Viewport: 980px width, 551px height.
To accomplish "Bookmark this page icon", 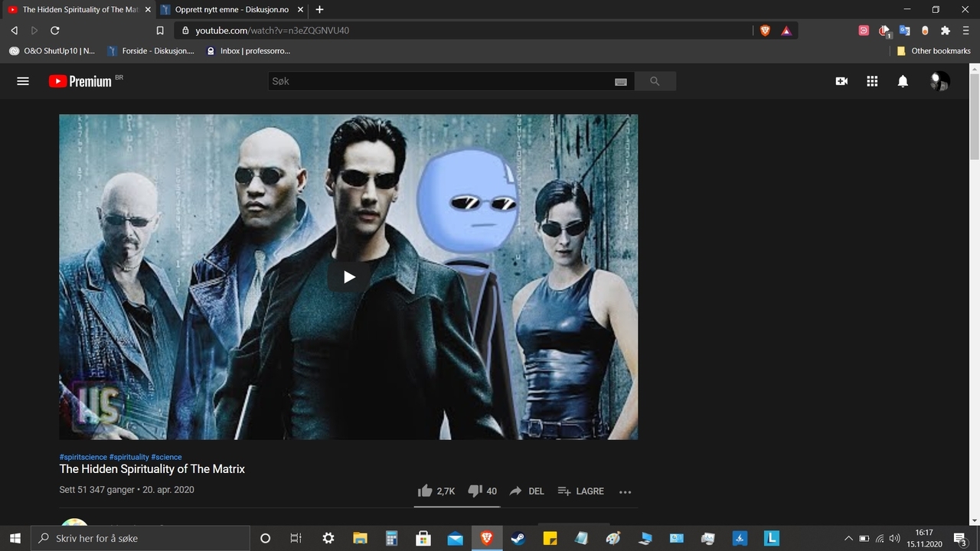I will click(x=160, y=31).
